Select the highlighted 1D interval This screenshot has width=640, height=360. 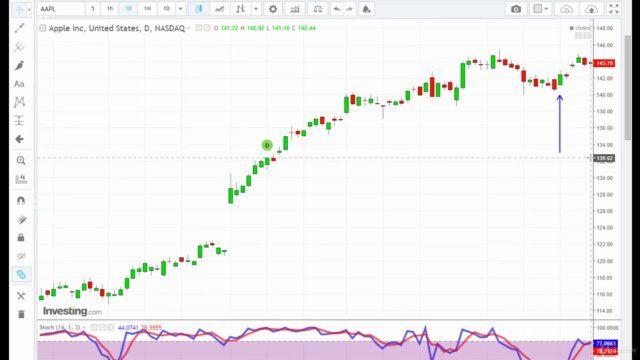(x=128, y=9)
